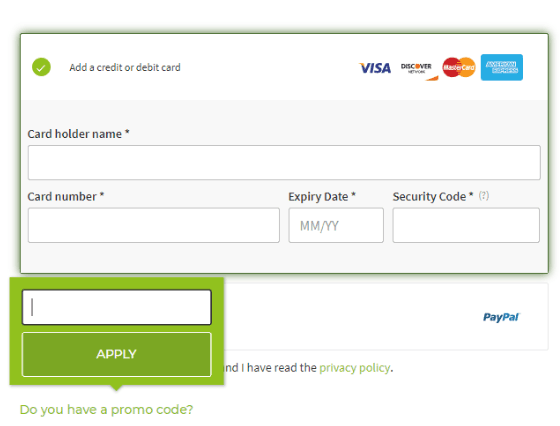This screenshot has height=426, width=560.
Task: Focus the Card number field
Action: pos(154,225)
